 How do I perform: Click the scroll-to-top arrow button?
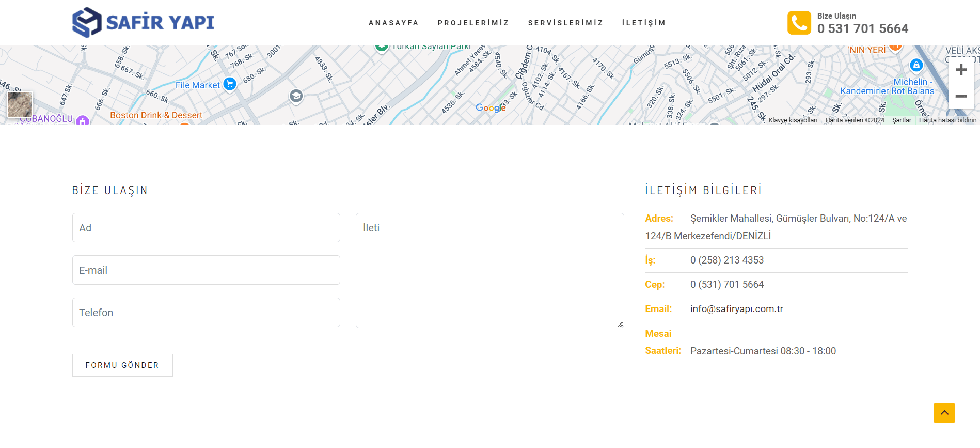[944, 413]
